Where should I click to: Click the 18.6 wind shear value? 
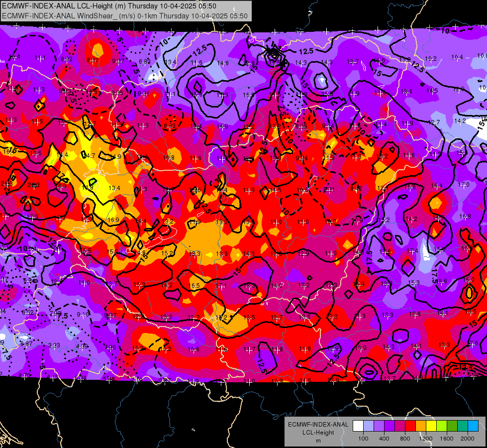441,281
